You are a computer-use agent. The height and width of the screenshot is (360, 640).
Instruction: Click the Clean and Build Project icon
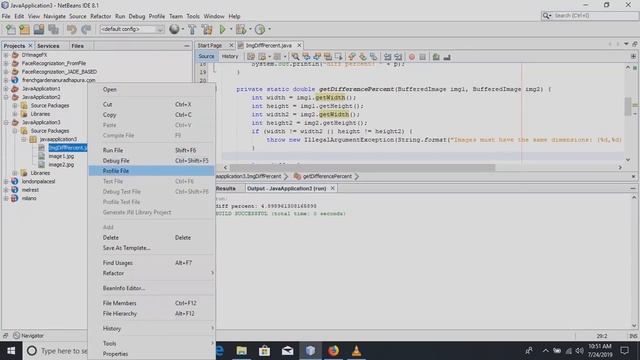tap(207, 29)
